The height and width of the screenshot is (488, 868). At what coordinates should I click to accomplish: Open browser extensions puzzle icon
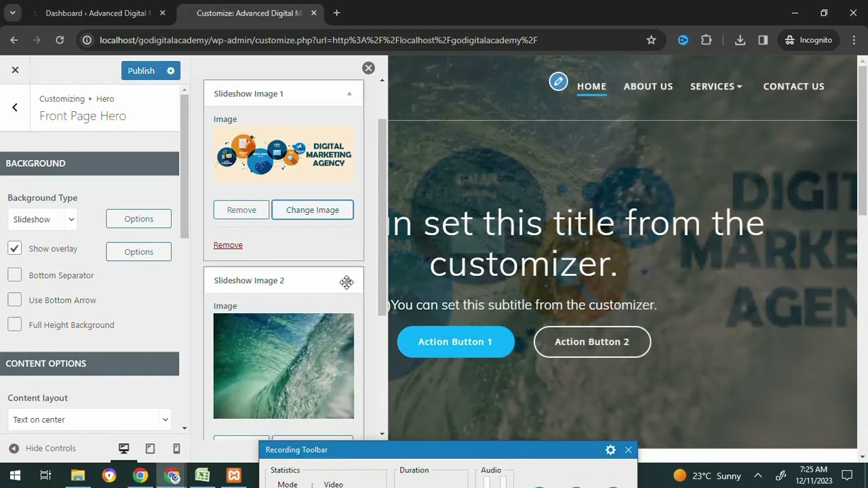[x=706, y=40]
